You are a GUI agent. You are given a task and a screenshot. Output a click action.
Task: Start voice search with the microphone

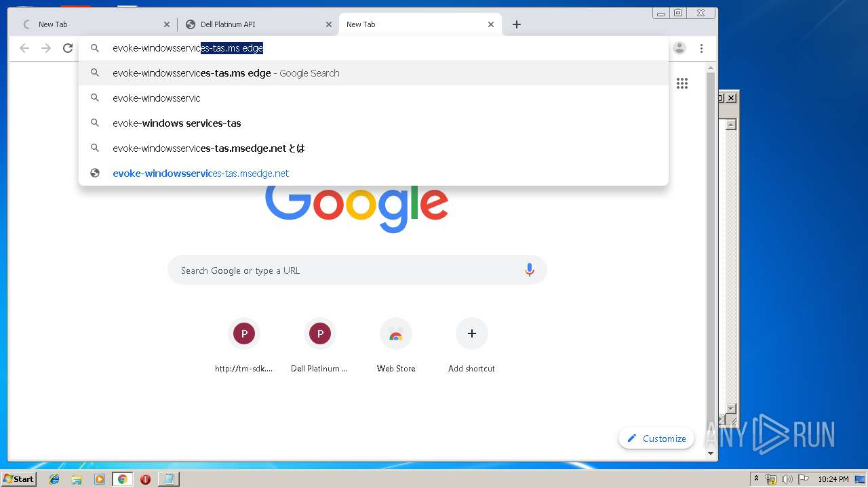click(x=530, y=270)
